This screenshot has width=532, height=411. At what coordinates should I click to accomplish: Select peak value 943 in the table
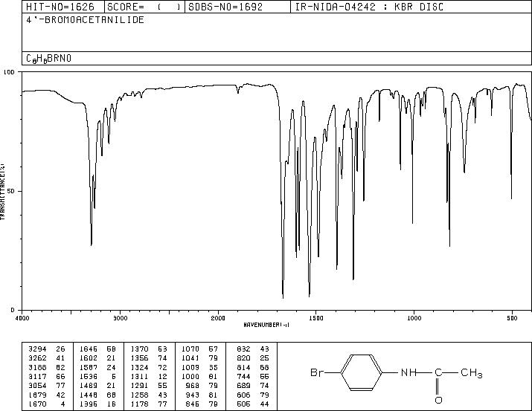pos(193,395)
